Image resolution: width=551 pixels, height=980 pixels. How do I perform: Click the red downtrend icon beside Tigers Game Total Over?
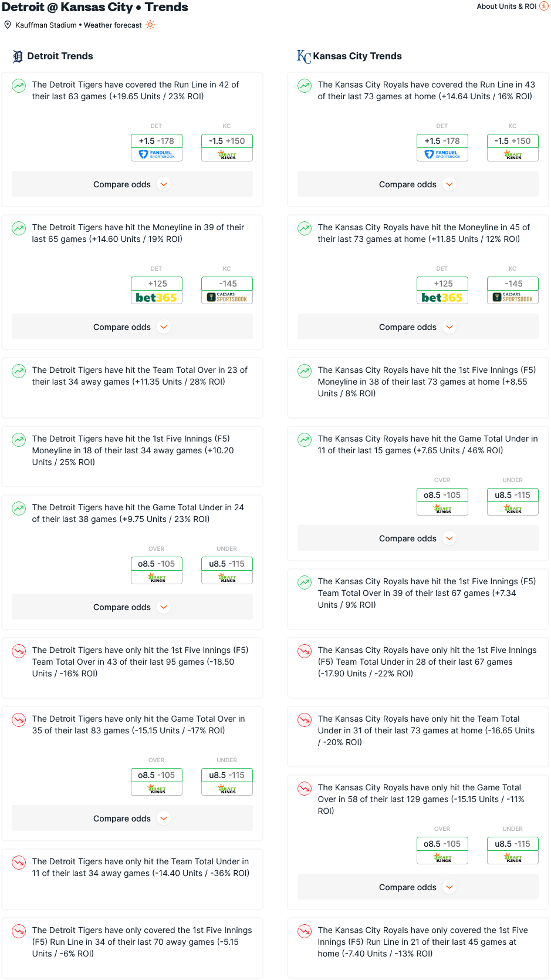(x=19, y=720)
